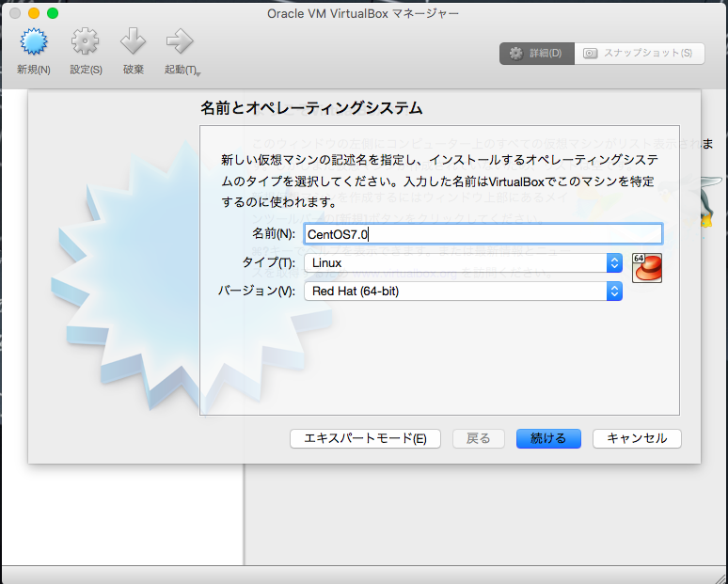Click the タイプ(T): field label
728x584 pixels.
268,262
